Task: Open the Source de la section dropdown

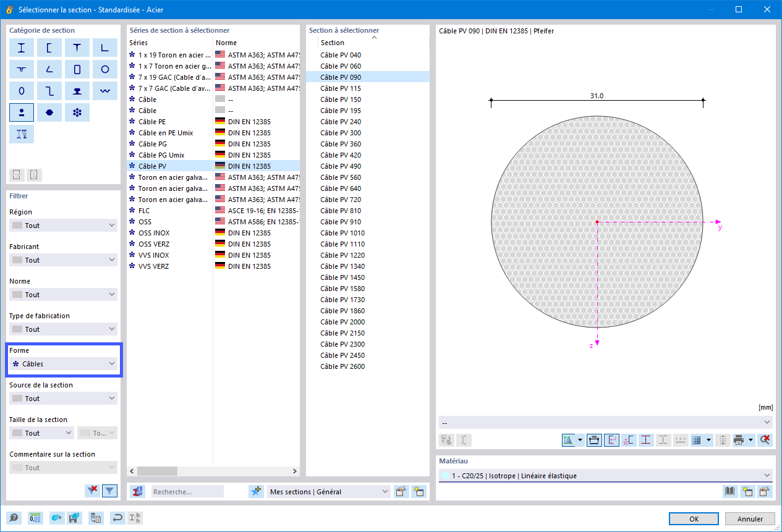Action: point(63,399)
